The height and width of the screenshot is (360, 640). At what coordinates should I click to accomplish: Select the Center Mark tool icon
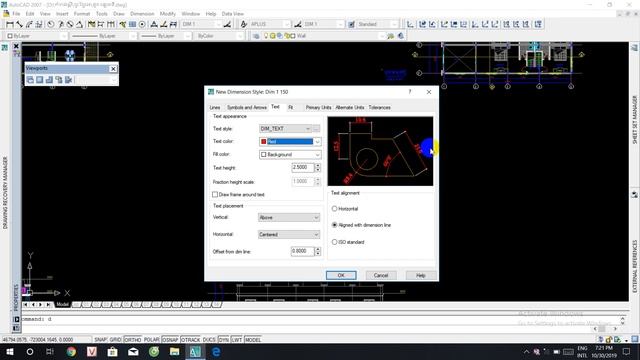[x=142, y=24]
